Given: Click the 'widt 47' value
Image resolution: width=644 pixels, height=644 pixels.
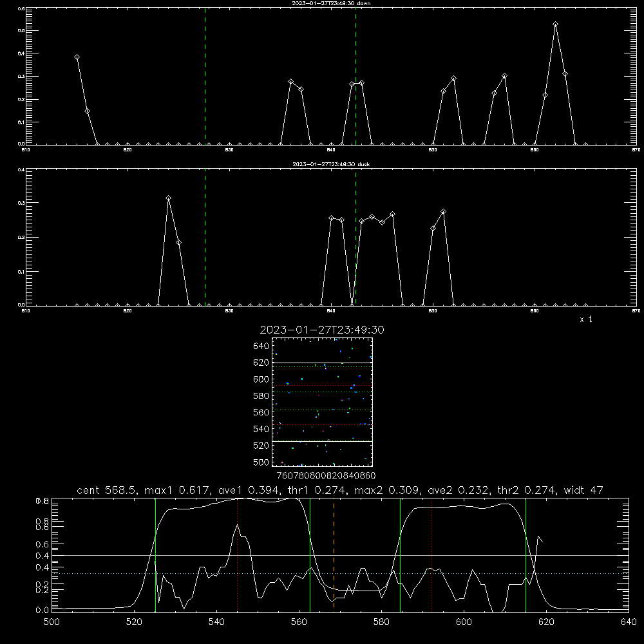Looking at the screenshot, I should (583, 490).
